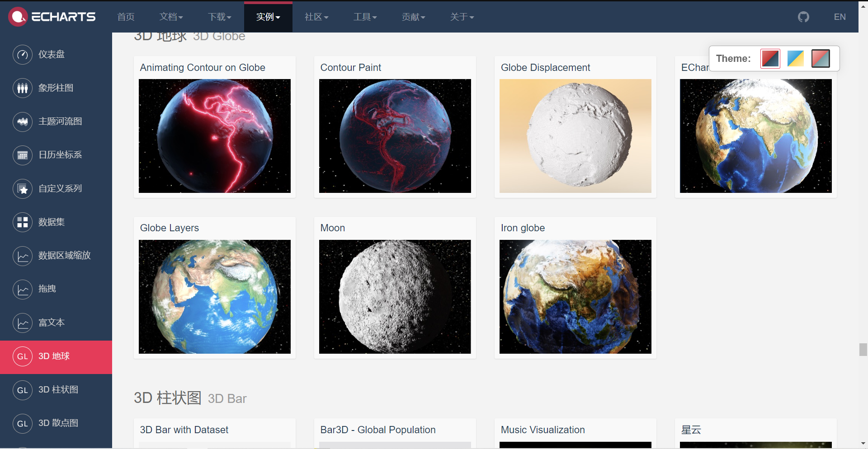Click the 3D 散点图 sidebar label

pos(58,423)
